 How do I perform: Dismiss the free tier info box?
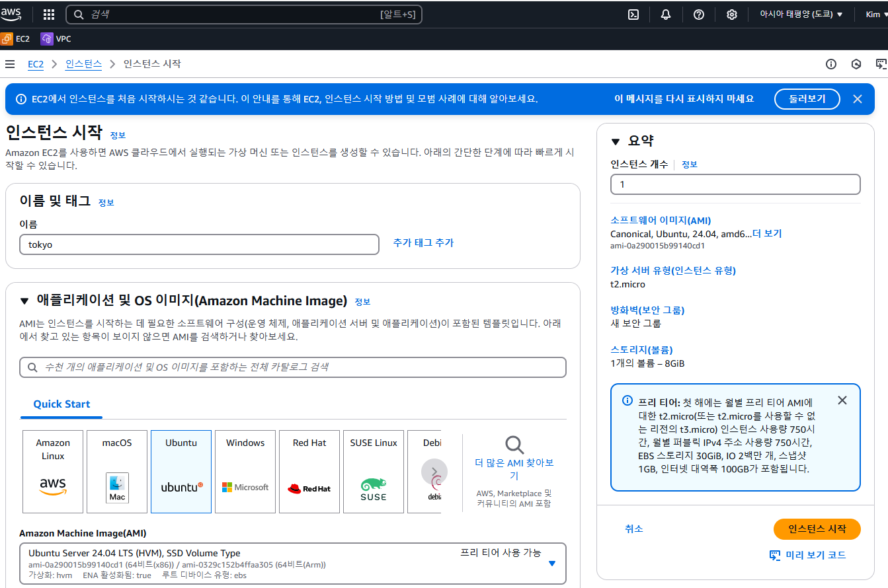842,400
